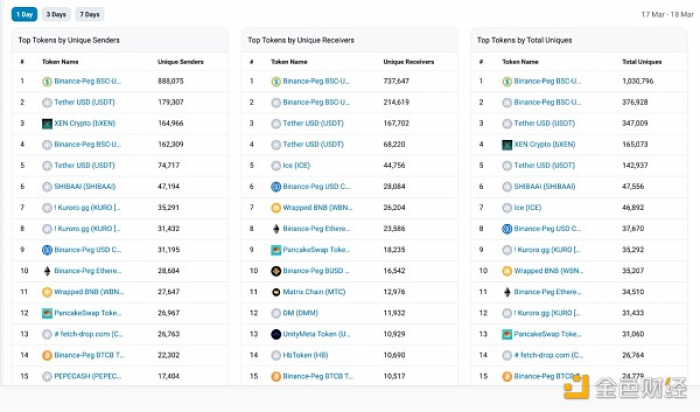Select the 1 Day tab

24,14
